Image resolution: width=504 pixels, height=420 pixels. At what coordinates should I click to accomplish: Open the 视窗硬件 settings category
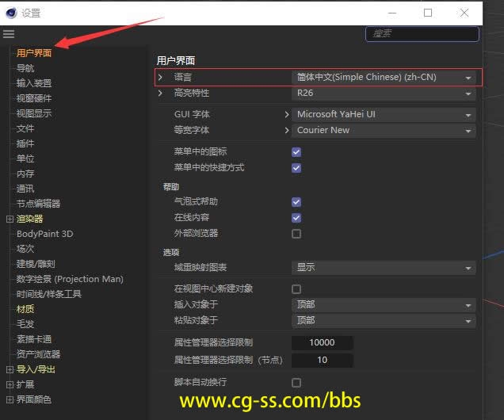(34, 98)
